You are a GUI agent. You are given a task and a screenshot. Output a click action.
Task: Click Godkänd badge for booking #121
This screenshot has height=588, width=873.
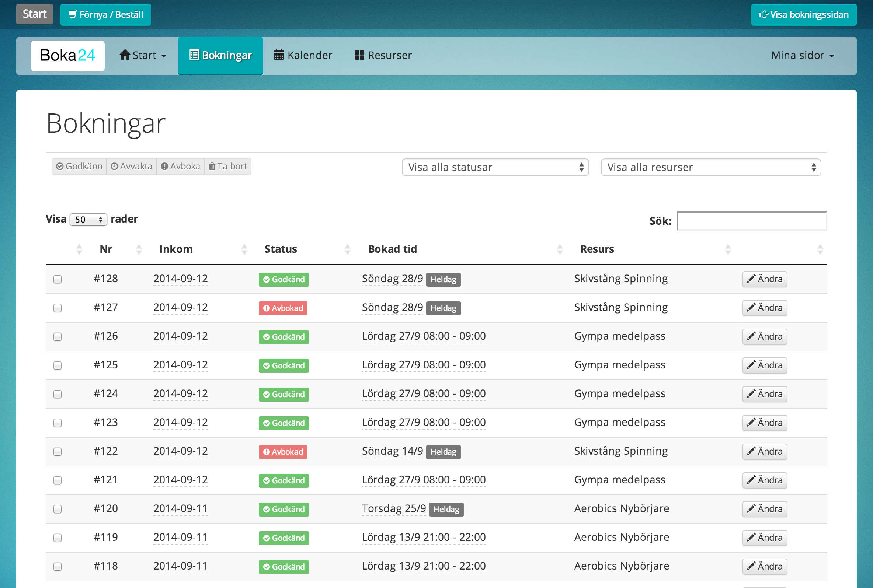pos(284,481)
